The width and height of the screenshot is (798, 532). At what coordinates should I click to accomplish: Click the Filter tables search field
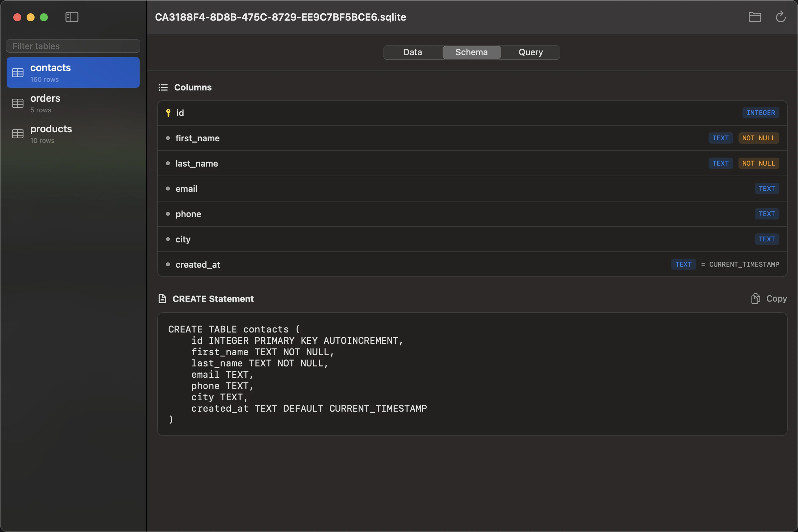click(x=72, y=46)
